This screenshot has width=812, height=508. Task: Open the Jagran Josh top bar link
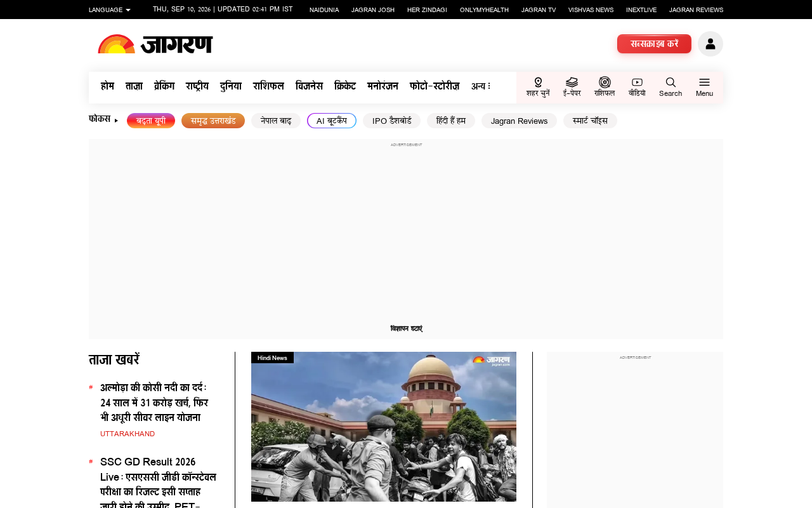pos(373,10)
